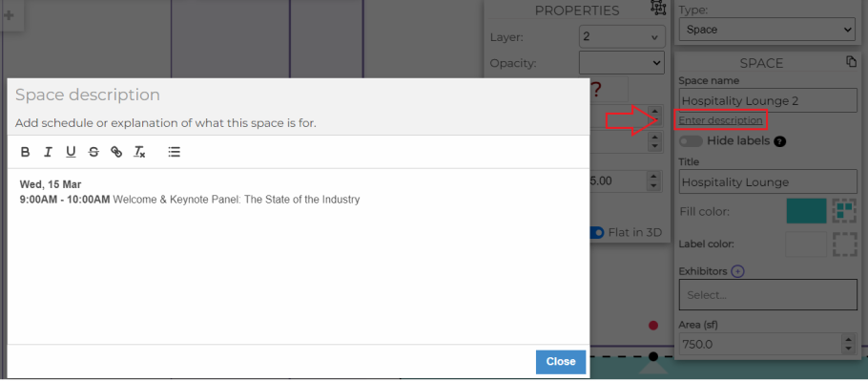Expand the Opacity dropdown

coord(622,63)
